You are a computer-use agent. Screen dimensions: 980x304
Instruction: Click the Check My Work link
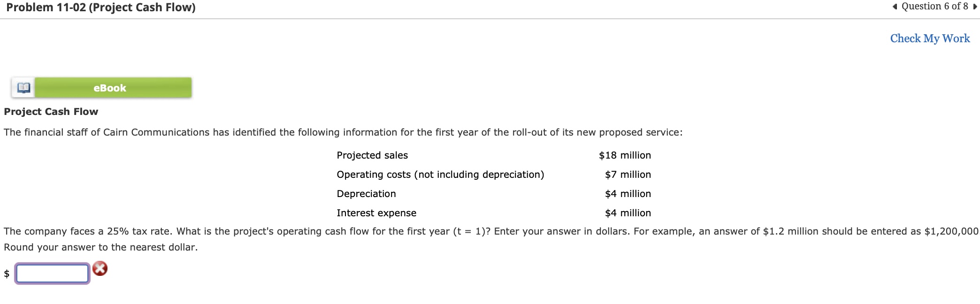[929, 38]
